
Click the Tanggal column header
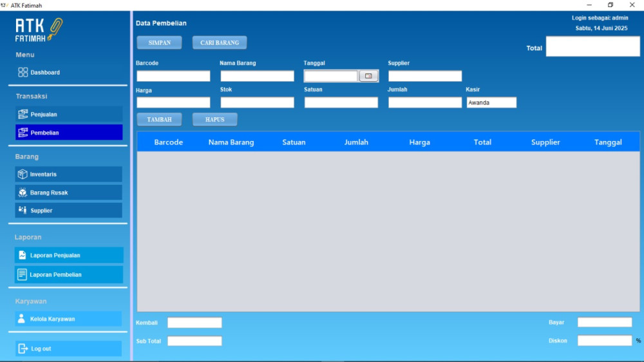(608, 142)
